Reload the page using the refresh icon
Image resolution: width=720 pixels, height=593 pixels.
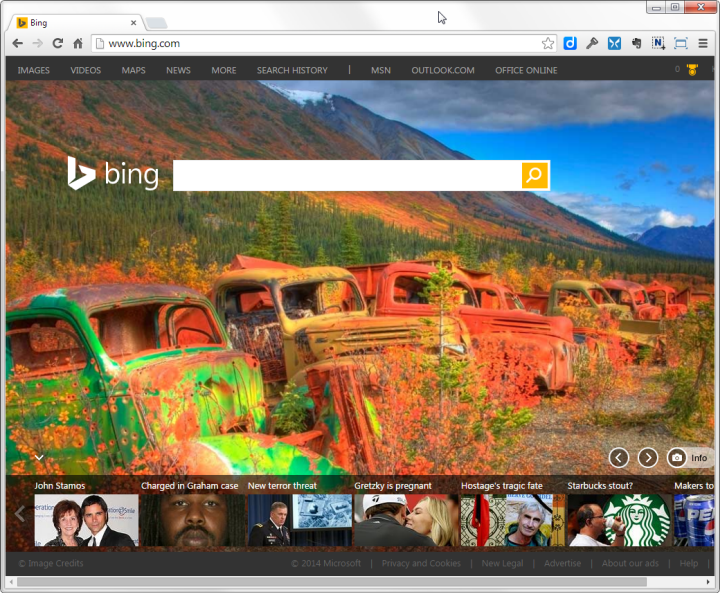click(x=57, y=44)
